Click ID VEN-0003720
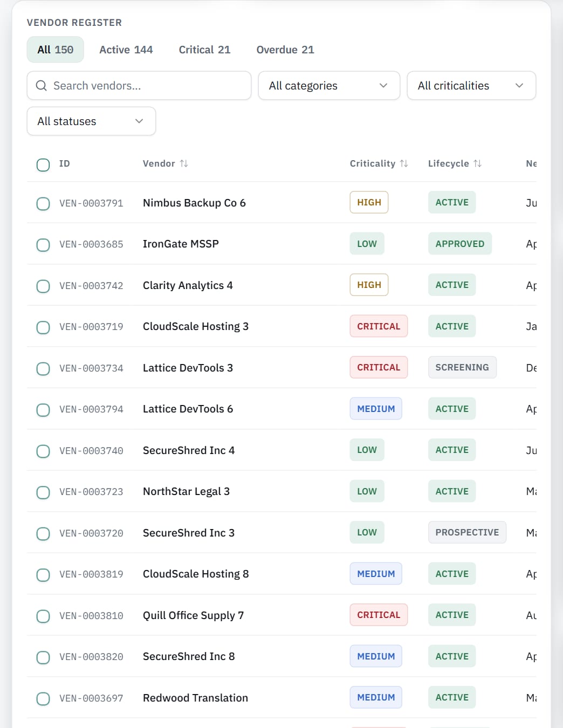 [91, 533]
